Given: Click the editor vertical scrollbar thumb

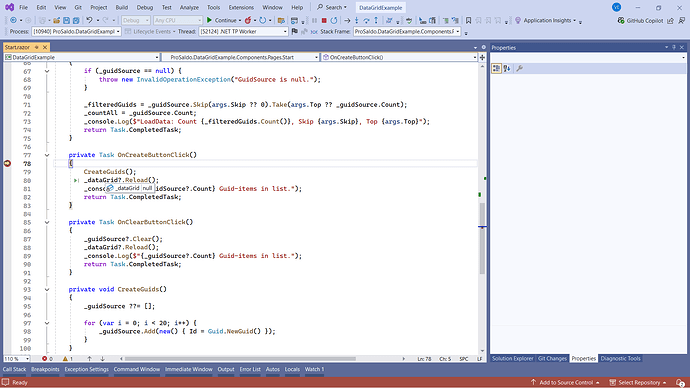Looking at the screenshot, I should 482,238.
